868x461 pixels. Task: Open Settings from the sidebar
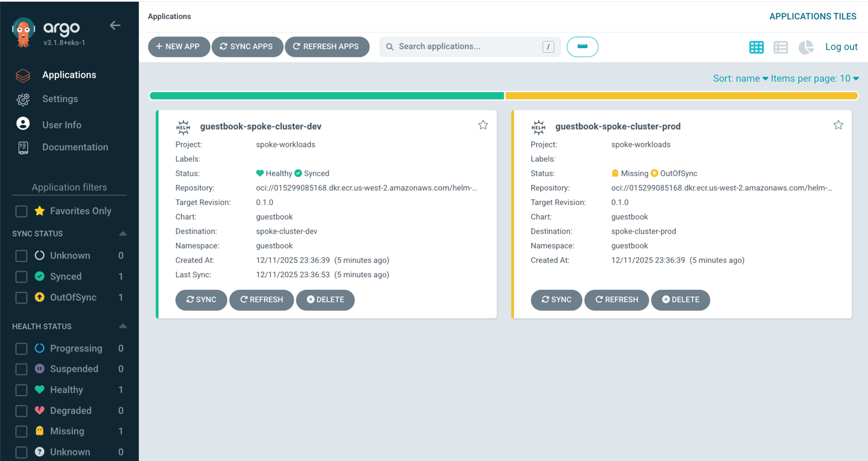pyautogui.click(x=59, y=99)
